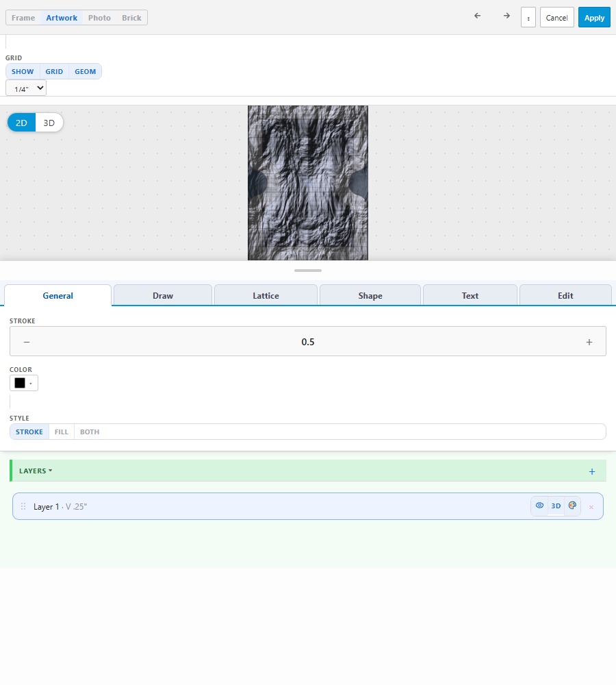Open the vertical dots options menu

click(528, 18)
